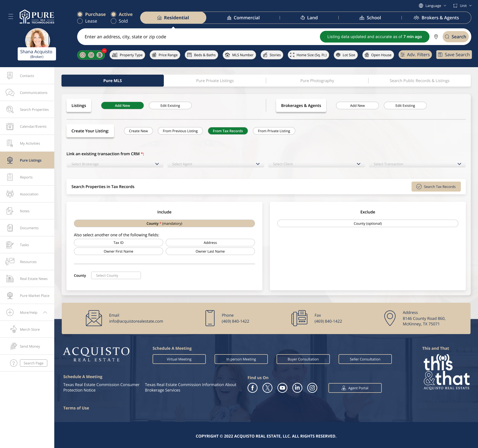Open Contacts sidebar icon
Viewport: 478px width, 448px height.
point(10,76)
